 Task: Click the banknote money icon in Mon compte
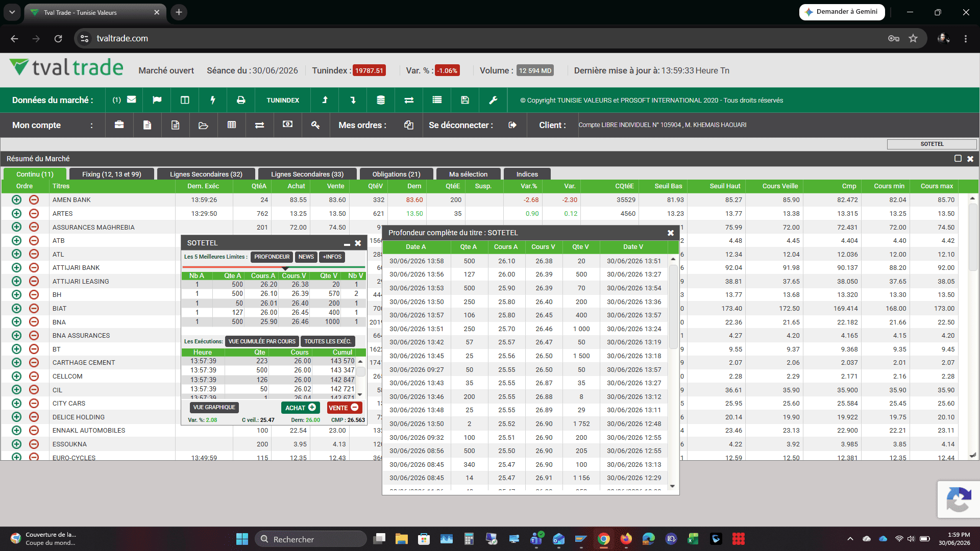[x=288, y=124]
